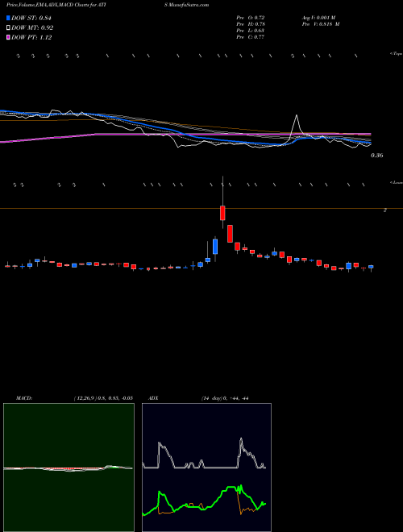
Task: Click the 'Pre C: 0.77' value
Action: tap(251, 37)
